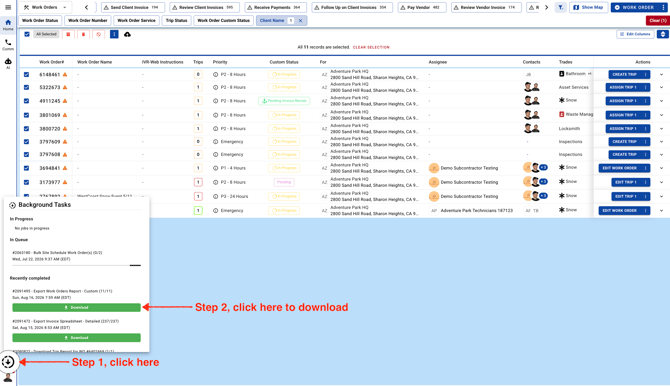The height and width of the screenshot is (386, 670).
Task: Click the CLEAR SELECTION link
Action: 371,47
